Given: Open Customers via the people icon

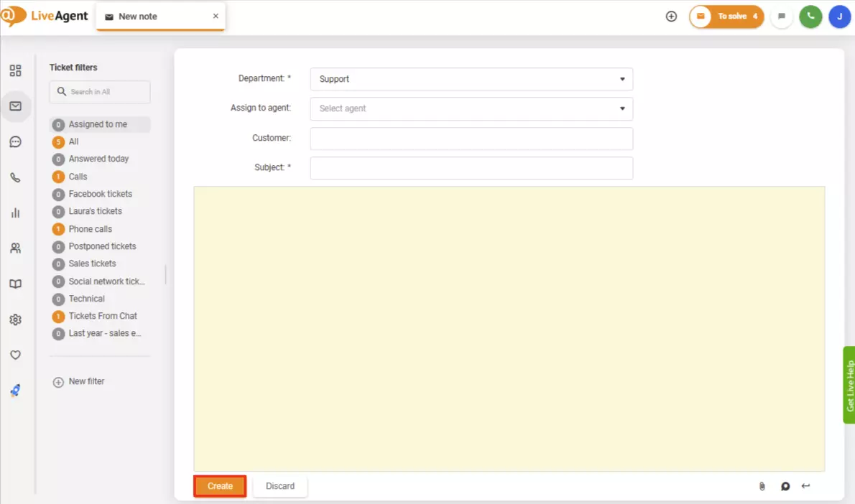Looking at the screenshot, I should 16,248.
